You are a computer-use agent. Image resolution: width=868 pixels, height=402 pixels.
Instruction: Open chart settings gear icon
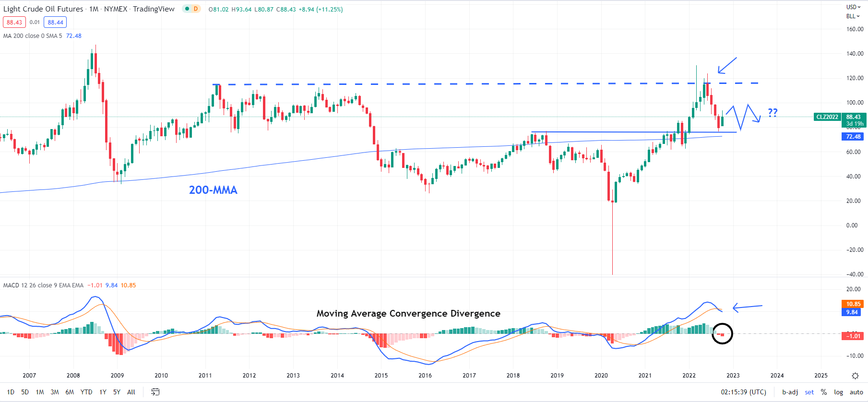point(855,376)
